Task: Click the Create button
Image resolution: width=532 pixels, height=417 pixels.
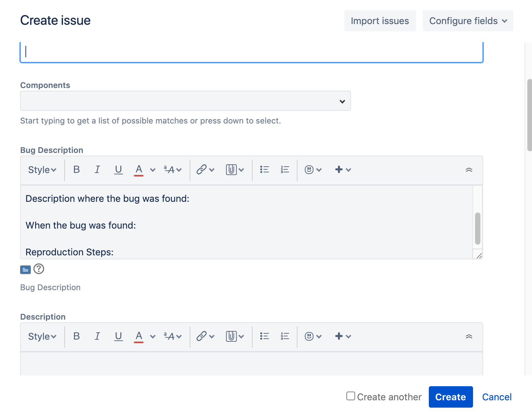Action: coord(451,397)
